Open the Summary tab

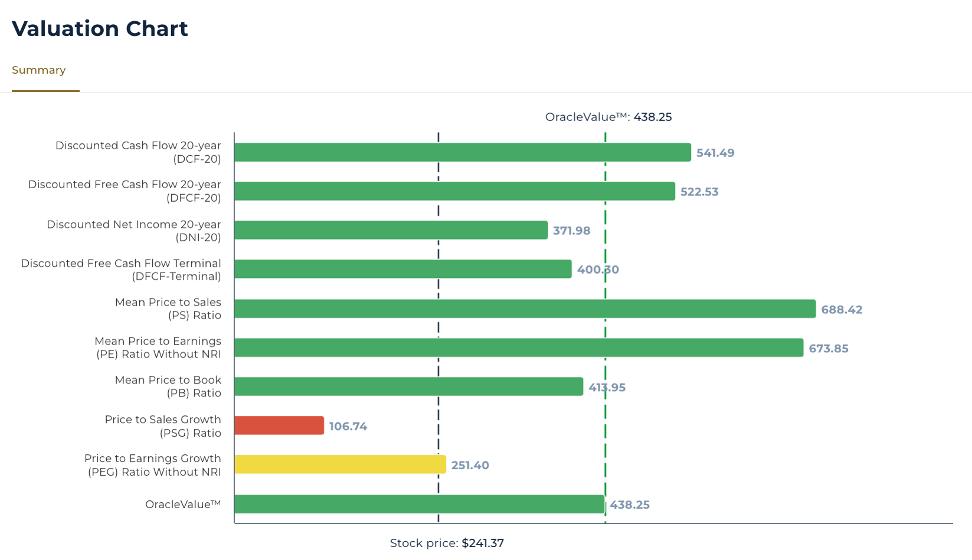[x=39, y=70]
